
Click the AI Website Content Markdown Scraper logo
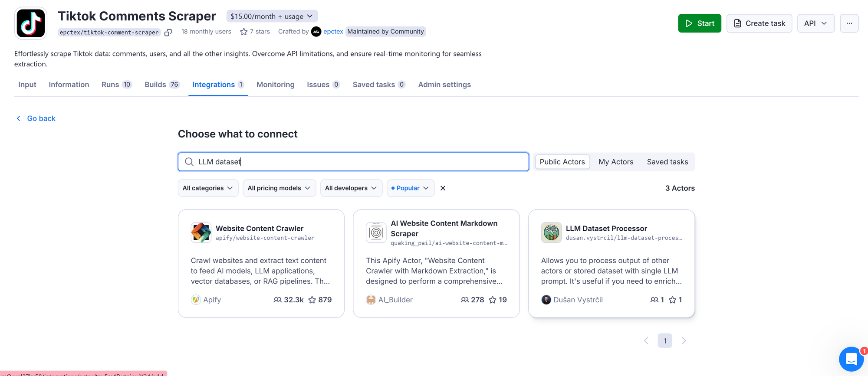point(376,232)
